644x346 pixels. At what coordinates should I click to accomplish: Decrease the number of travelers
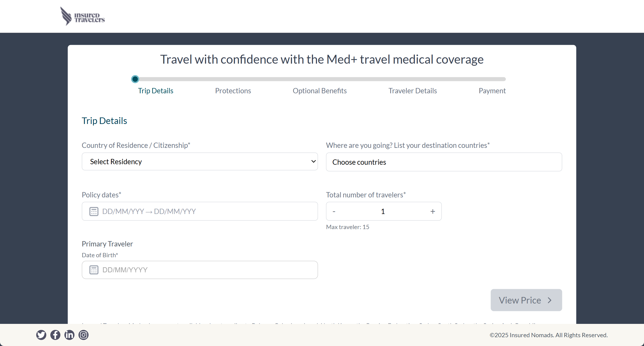(334, 211)
